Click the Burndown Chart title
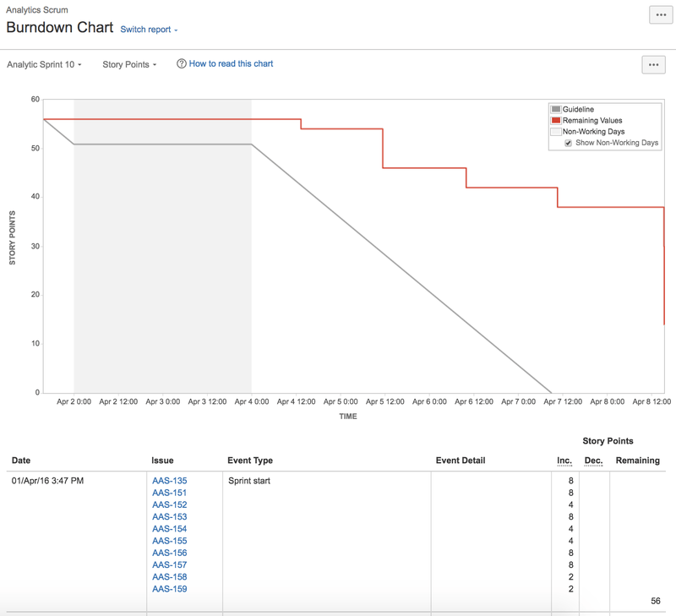This screenshot has height=616, width=676. 61,27
